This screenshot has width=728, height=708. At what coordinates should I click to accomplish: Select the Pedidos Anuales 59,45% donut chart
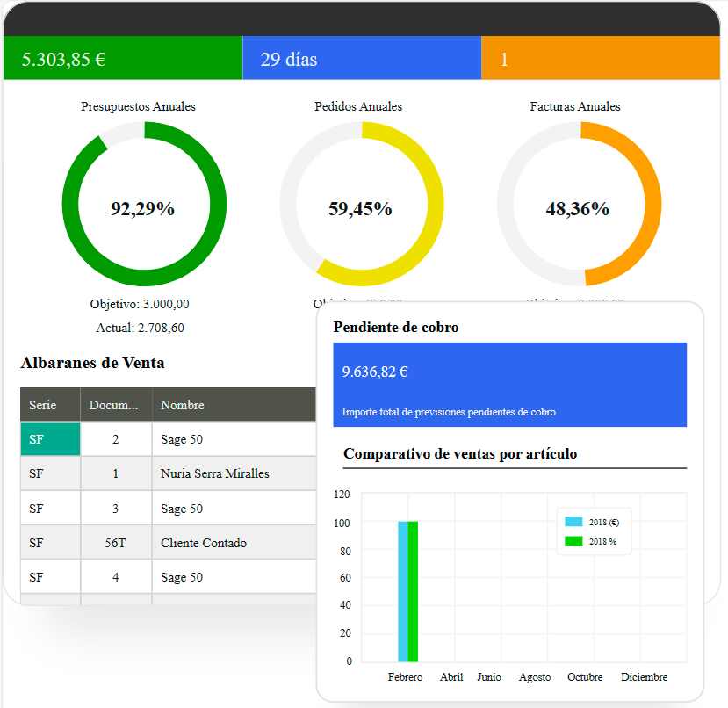click(362, 204)
